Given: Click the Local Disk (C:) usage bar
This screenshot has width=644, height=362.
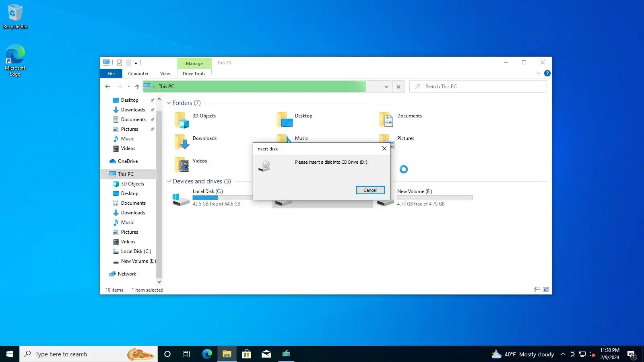Looking at the screenshot, I should coord(222,198).
